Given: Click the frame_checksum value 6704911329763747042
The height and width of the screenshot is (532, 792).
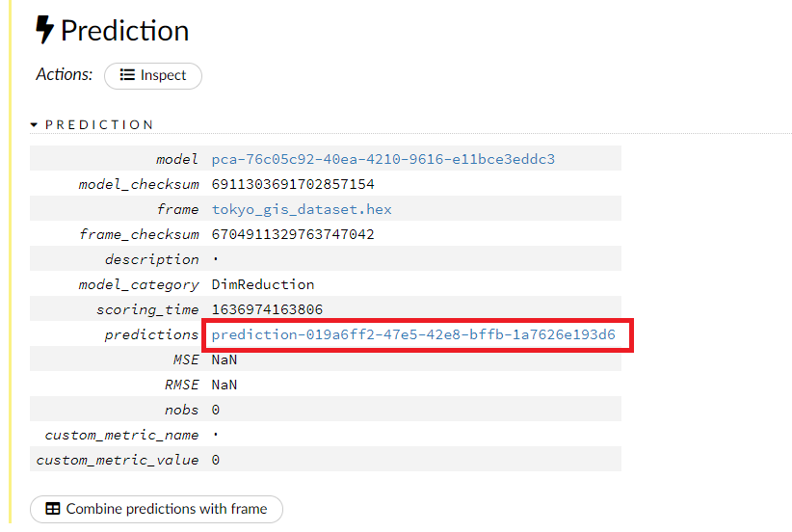Looking at the screenshot, I should pos(293,234).
